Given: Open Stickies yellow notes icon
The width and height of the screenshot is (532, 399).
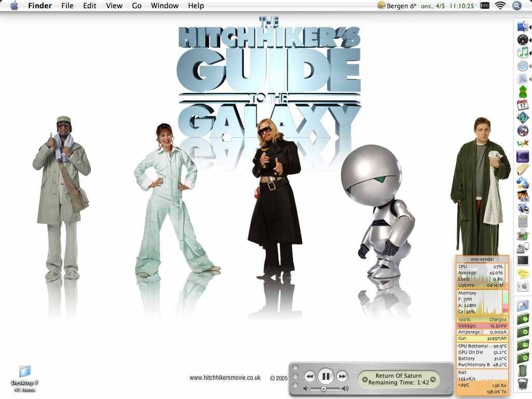Looking at the screenshot, I should tap(523, 273).
